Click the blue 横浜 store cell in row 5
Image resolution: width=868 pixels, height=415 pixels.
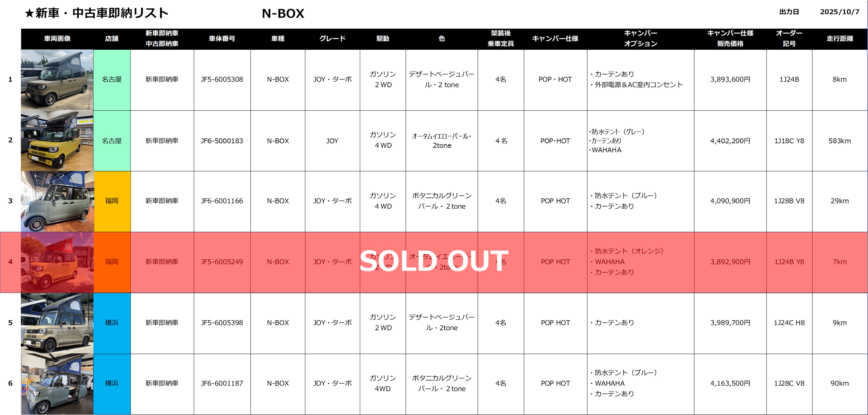112,323
